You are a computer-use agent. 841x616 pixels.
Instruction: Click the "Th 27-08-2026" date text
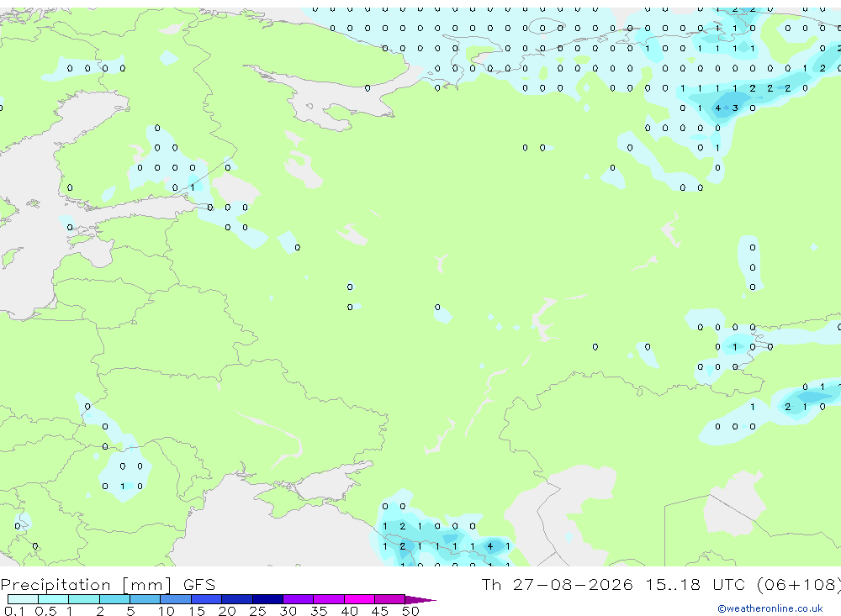pyautogui.click(x=557, y=584)
